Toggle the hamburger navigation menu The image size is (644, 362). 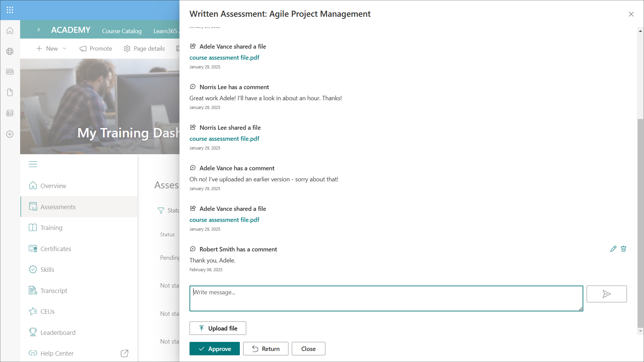[x=33, y=164]
